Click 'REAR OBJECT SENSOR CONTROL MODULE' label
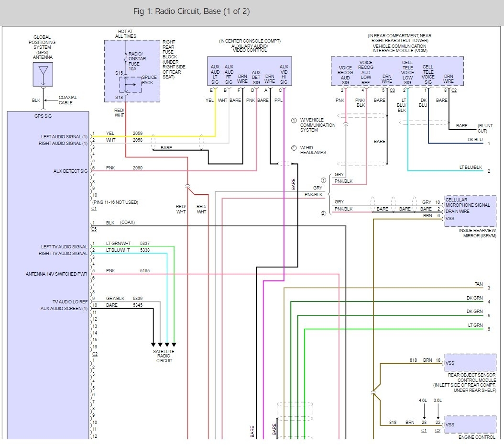 (x=472, y=378)
